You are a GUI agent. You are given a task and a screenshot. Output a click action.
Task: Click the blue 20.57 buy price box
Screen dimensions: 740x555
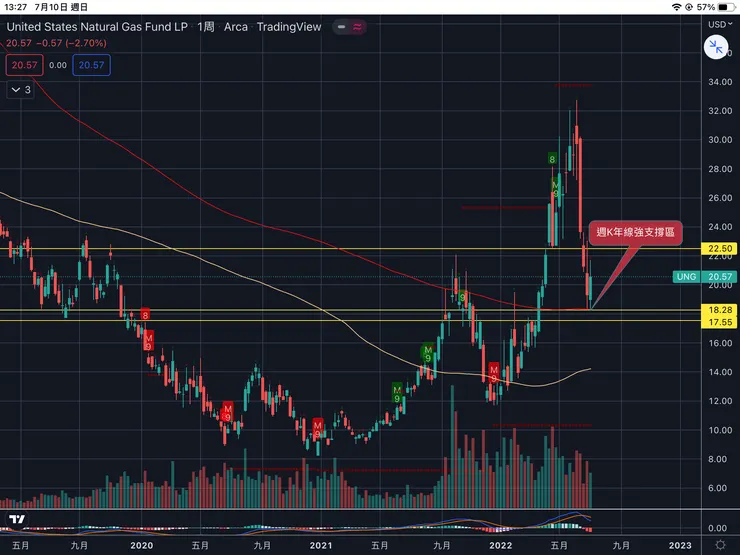click(x=92, y=65)
